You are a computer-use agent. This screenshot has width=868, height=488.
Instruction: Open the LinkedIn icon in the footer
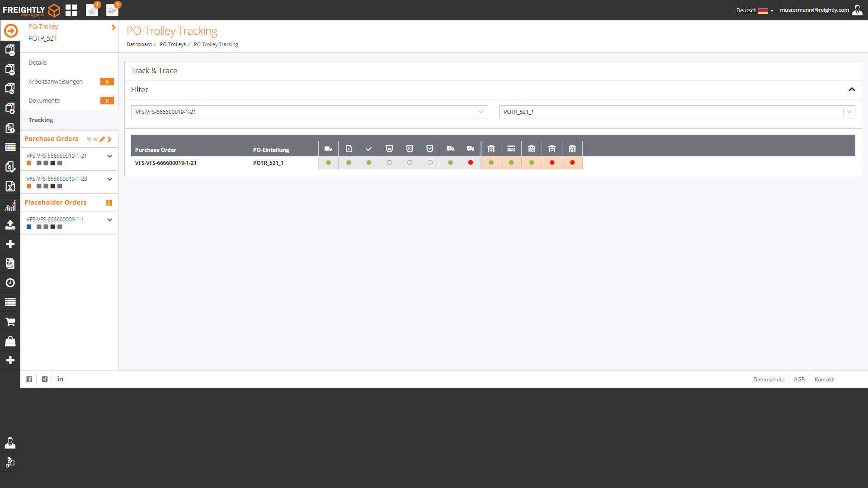(60, 379)
